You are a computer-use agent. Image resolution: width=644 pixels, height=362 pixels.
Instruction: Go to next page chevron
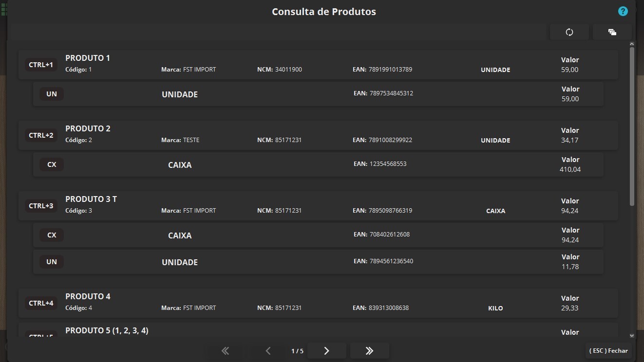pyautogui.click(x=326, y=351)
